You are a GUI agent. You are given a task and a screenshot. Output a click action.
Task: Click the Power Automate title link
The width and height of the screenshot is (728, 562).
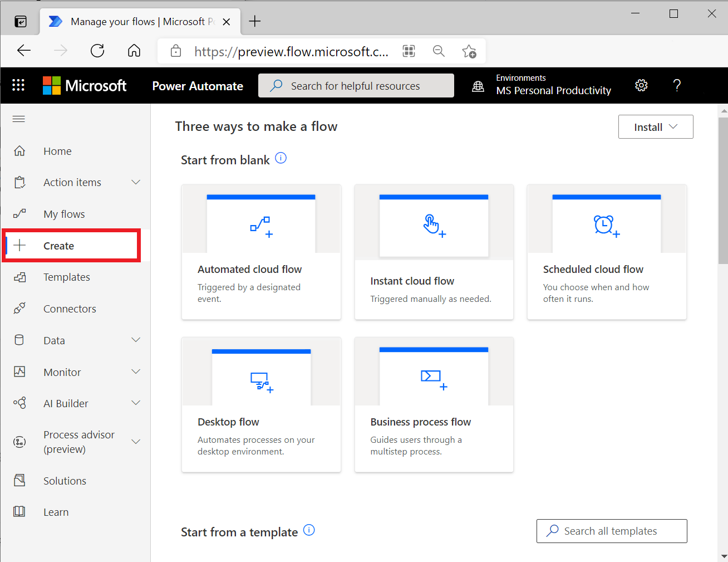point(198,86)
